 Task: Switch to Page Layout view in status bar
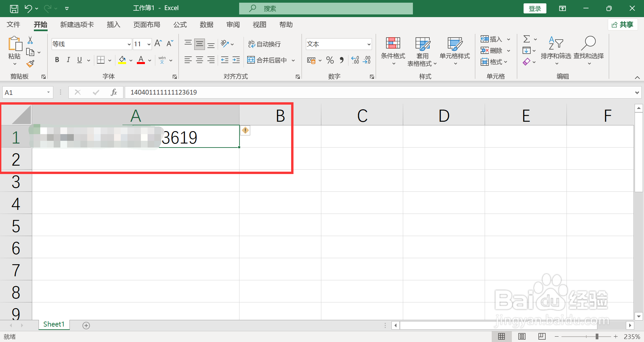pos(522,336)
